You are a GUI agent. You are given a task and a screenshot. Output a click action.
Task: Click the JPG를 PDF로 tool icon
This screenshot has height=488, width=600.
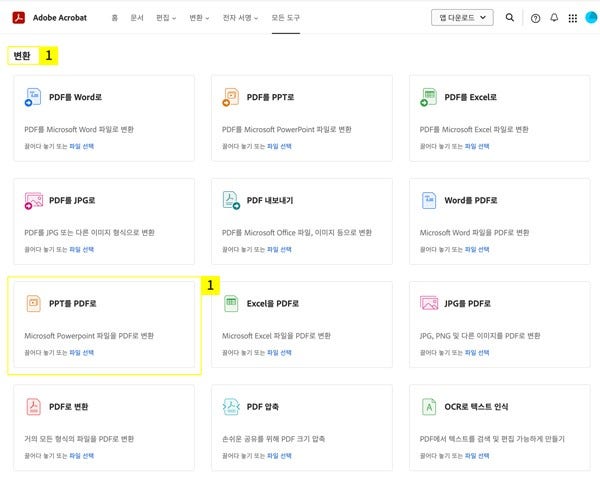429,303
